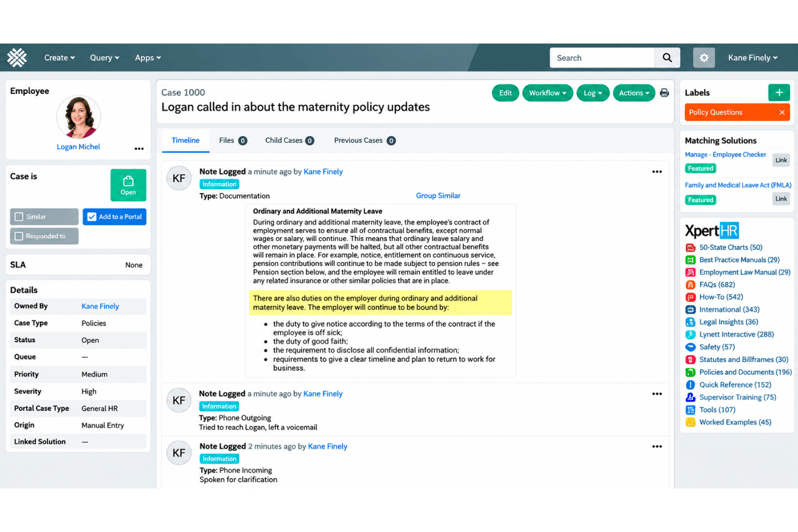Open the Create dropdown menu
798x532 pixels.
[x=59, y=58]
